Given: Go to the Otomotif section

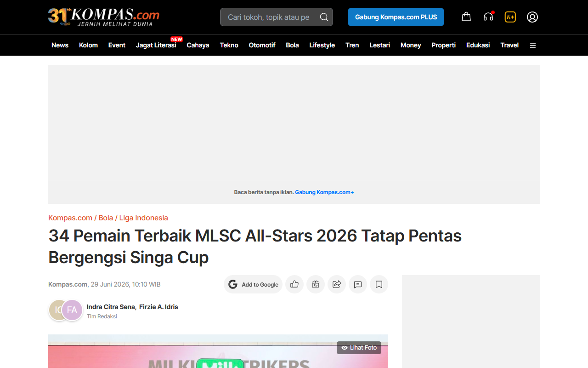Looking at the screenshot, I should click(x=262, y=45).
